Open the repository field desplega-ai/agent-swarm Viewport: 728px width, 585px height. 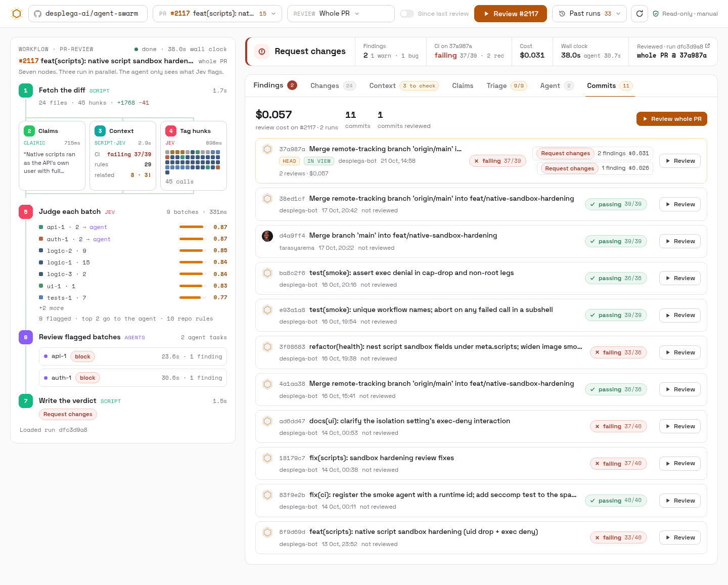(x=88, y=14)
